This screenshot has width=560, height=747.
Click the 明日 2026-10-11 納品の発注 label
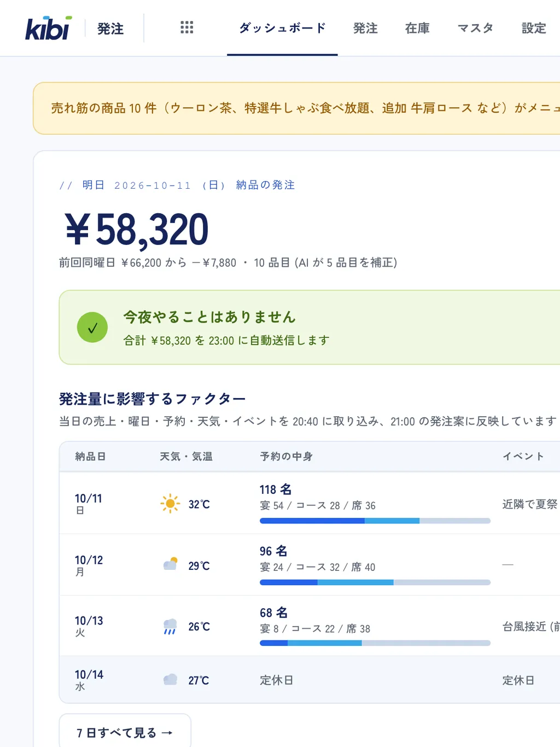tap(177, 185)
